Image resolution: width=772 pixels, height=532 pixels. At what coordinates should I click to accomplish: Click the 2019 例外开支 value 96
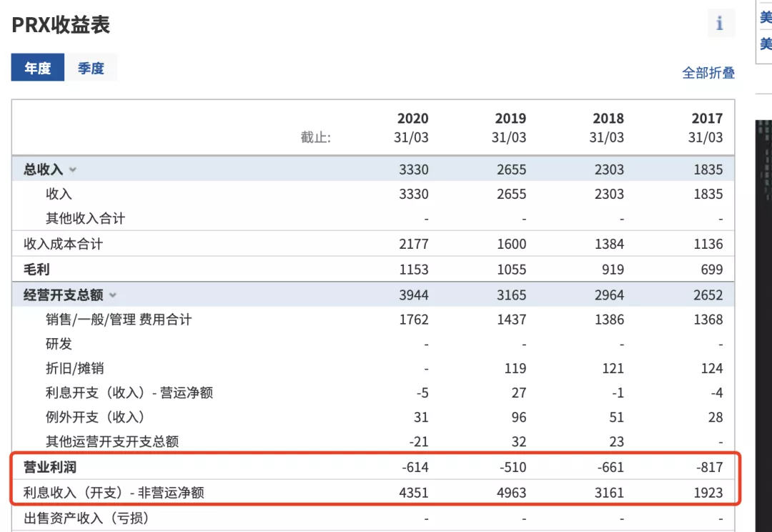518,417
